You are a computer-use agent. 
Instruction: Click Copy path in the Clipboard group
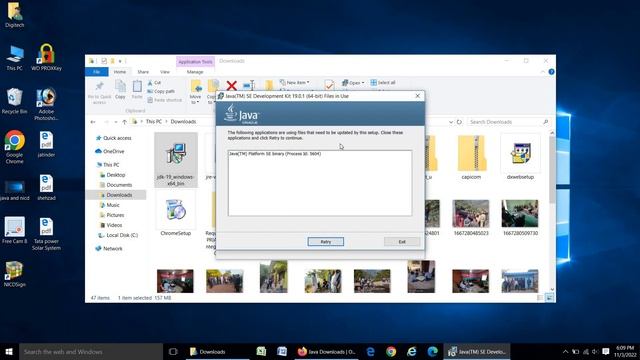coord(161,91)
